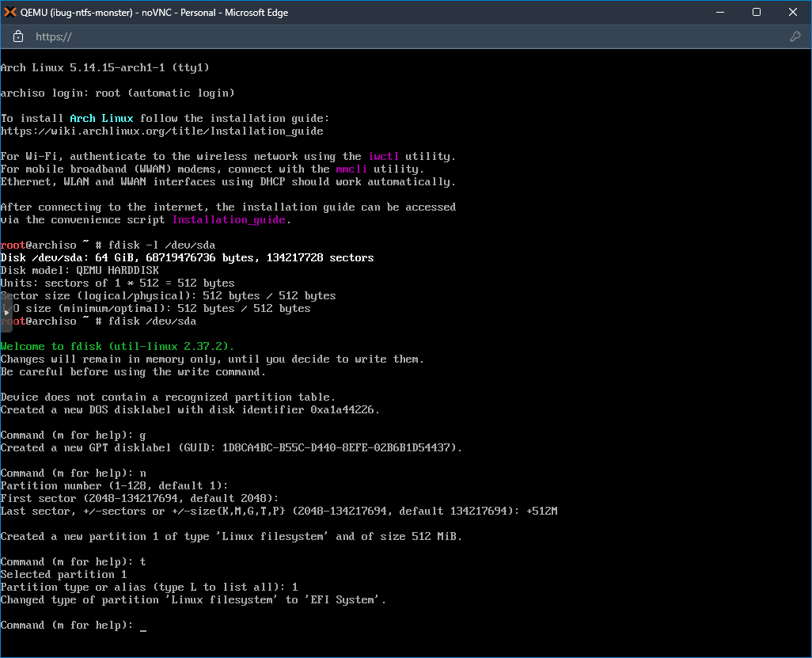This screenshot has height=658, width=812.
Task: Click the 'Command (m for help): n' line
Action: (73, 473)
